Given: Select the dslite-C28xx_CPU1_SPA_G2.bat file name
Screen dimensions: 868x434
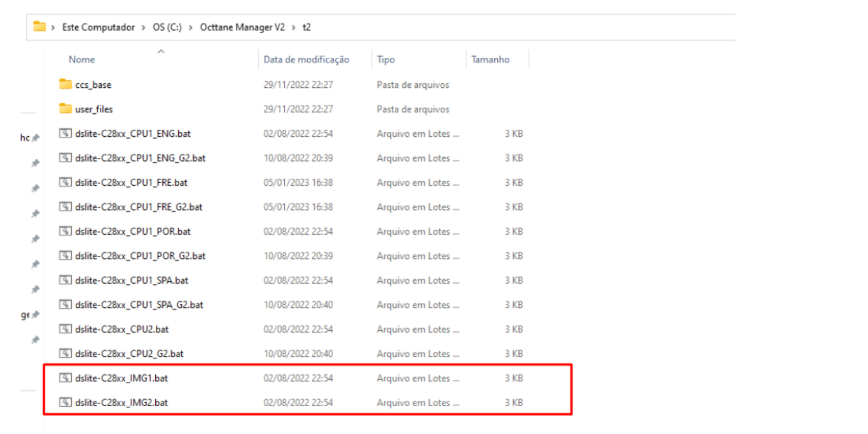Looking at the screenshot, I should point(139,305).
